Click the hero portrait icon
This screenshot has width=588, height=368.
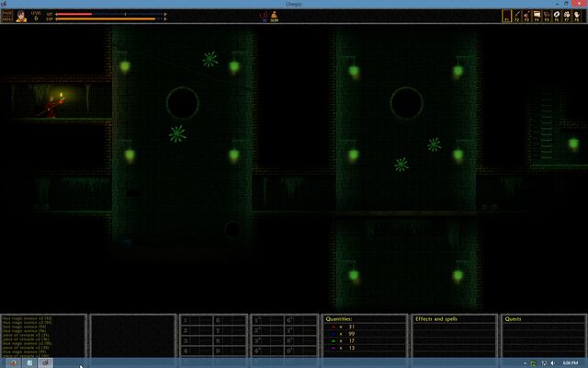[21, 17]
